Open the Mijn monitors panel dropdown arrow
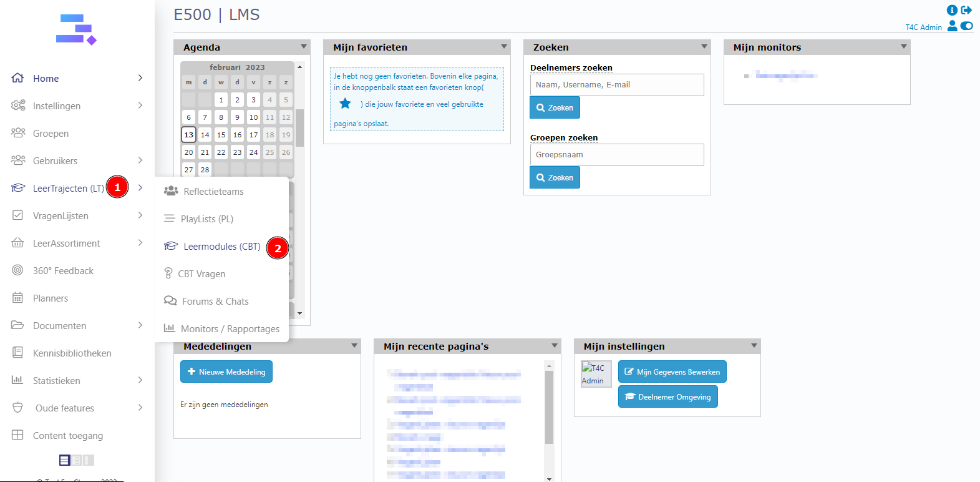Image resolution: width=980 pixels, height=482 pixels. tap(903, 47)
